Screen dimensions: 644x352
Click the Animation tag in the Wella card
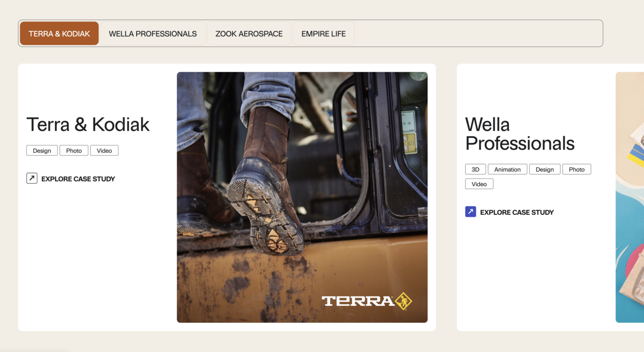pyautogui.click(x=507, y=169)
